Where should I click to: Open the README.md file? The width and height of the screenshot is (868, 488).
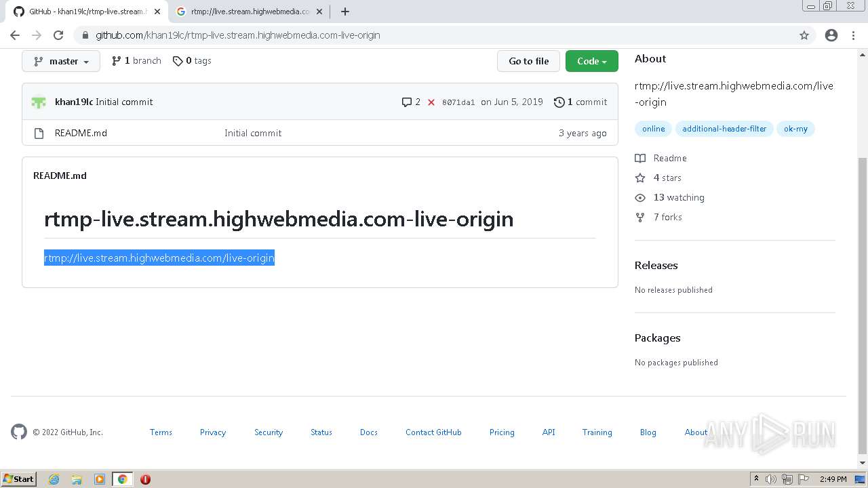(x=81, y=133)
